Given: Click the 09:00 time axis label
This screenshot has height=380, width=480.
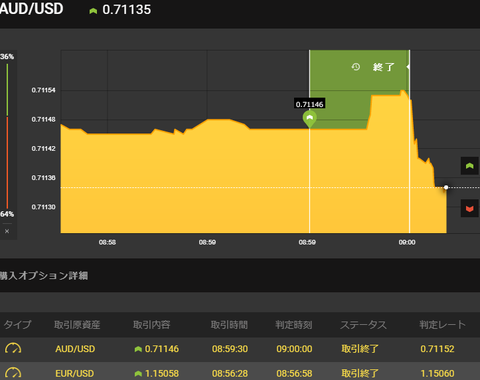Looking at the screenshot, I should click(x=407, y=242).
